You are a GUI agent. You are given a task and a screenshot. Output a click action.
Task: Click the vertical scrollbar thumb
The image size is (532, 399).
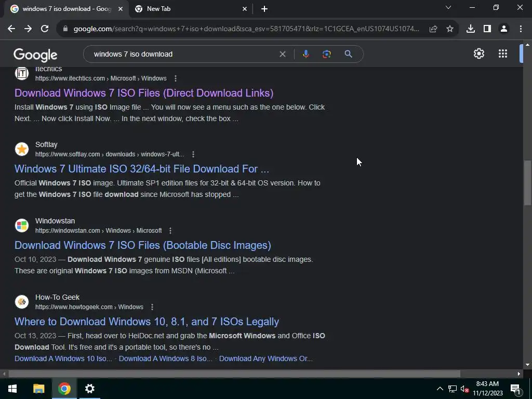click(x=527, y=183)
